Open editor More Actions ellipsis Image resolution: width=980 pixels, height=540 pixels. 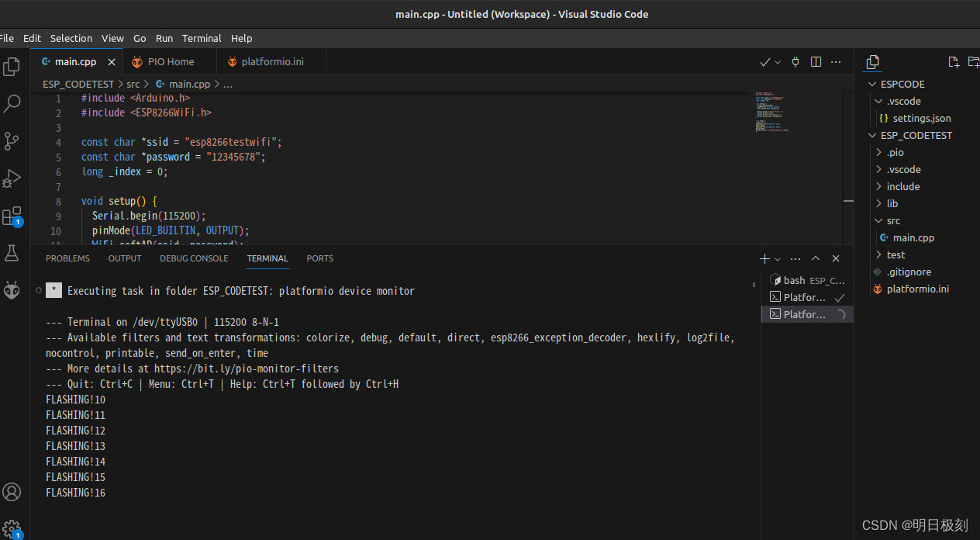[836, 62]
